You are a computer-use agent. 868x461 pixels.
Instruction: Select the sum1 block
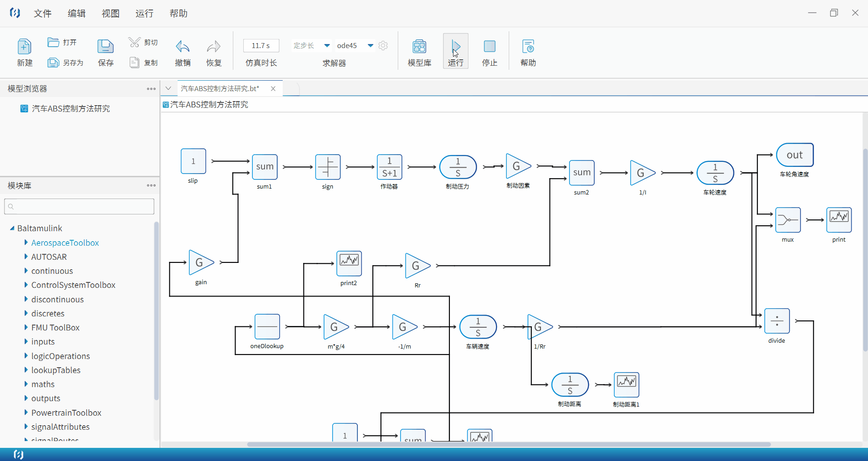point(265,167)
